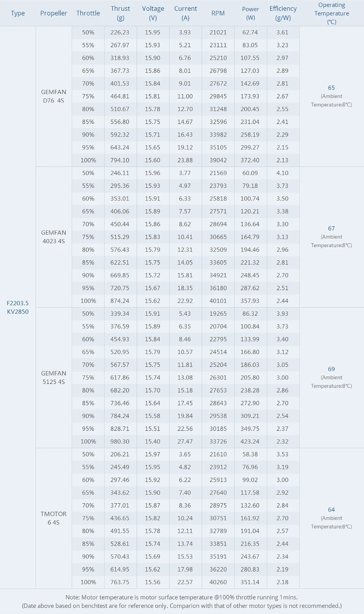Viewport: 364px width, 614px height.
Task: Click the RPM column header
Action: [218, 13]
